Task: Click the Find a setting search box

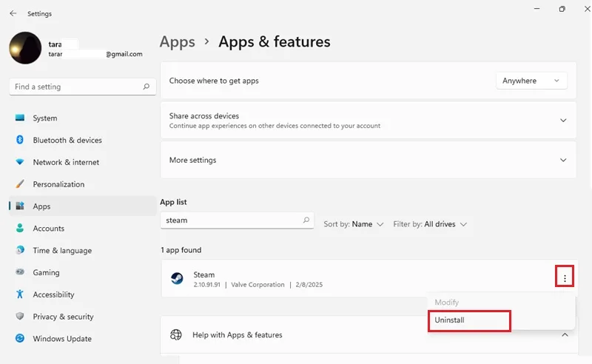Action: 82,87
